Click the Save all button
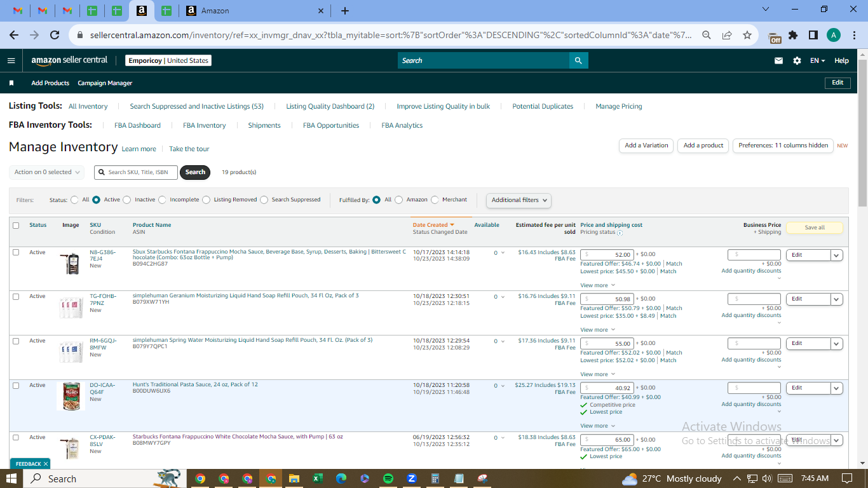This screenshot has height=488, width=868. coord(815,227)
